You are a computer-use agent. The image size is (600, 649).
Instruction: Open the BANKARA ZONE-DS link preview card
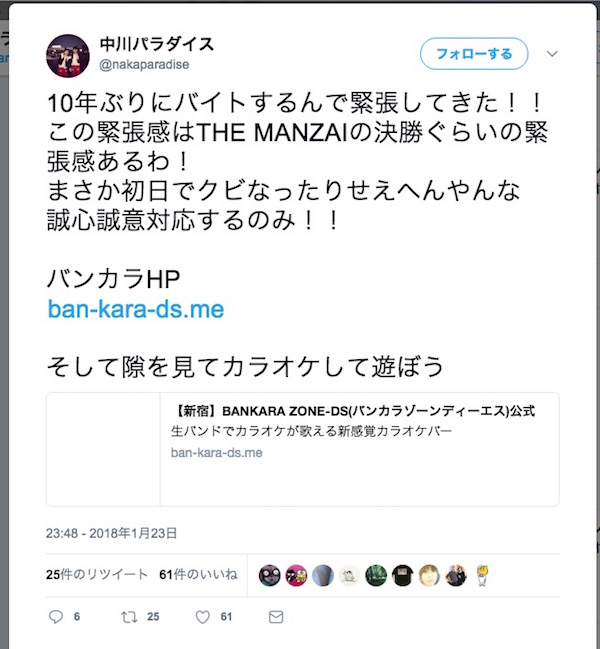[x=303, y=449]
